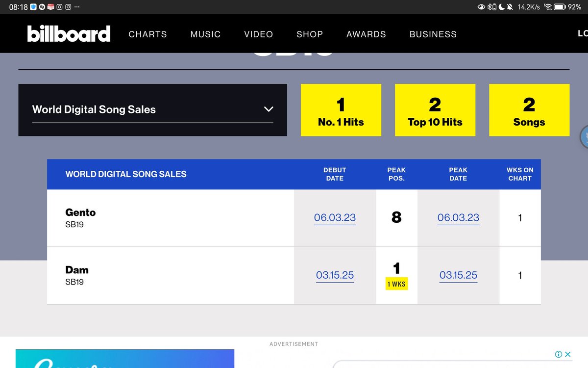588x368 pixels.
Task: Open Dam peak date 03.15.25 link
Action: click(x=458, y=275)
